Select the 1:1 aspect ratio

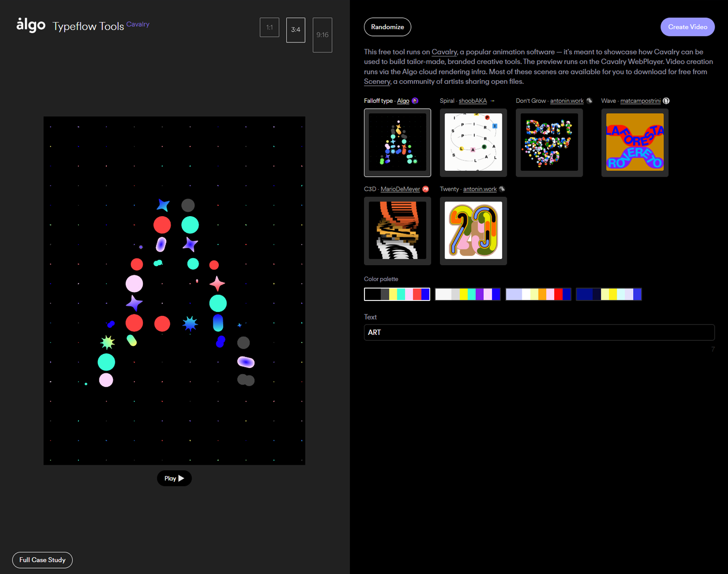269,27
